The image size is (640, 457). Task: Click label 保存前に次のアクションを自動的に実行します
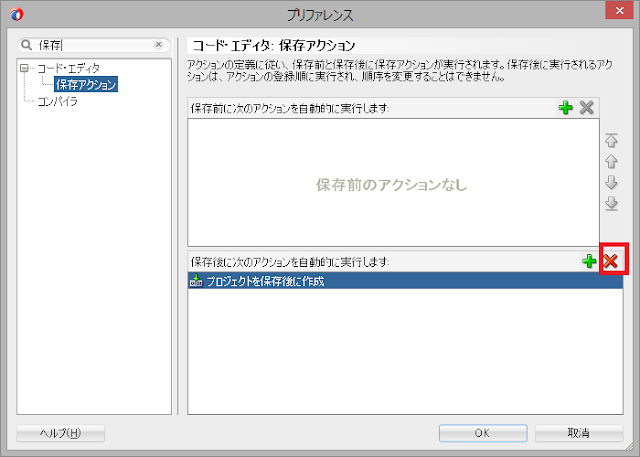290,109
